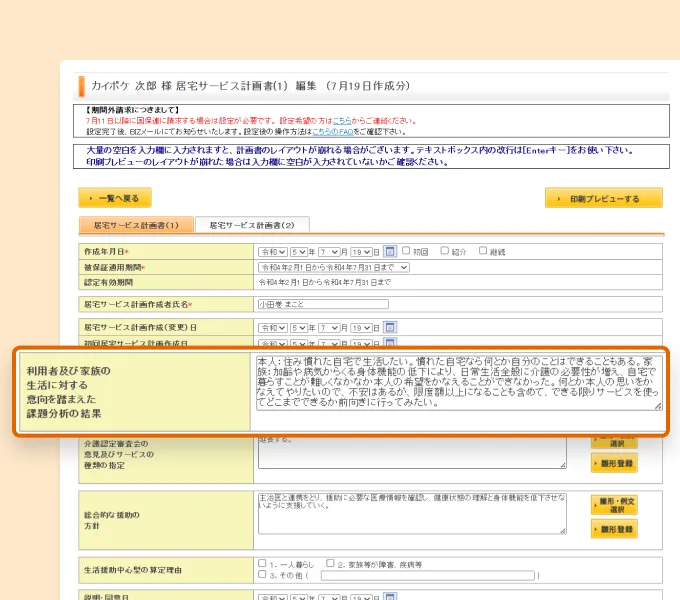
Task: Click 印刷プレビューする button
Action: point(604,199)
